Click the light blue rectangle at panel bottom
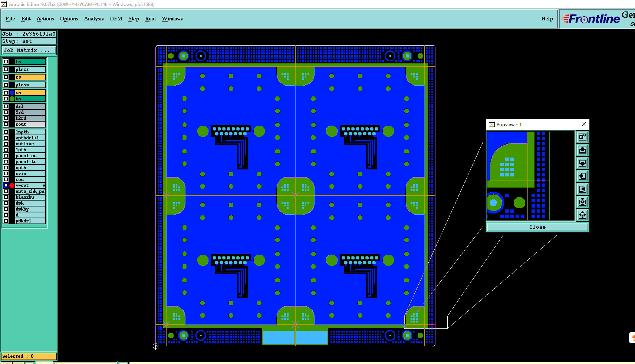Screen dimensions: 635x364 coord(295,338)
